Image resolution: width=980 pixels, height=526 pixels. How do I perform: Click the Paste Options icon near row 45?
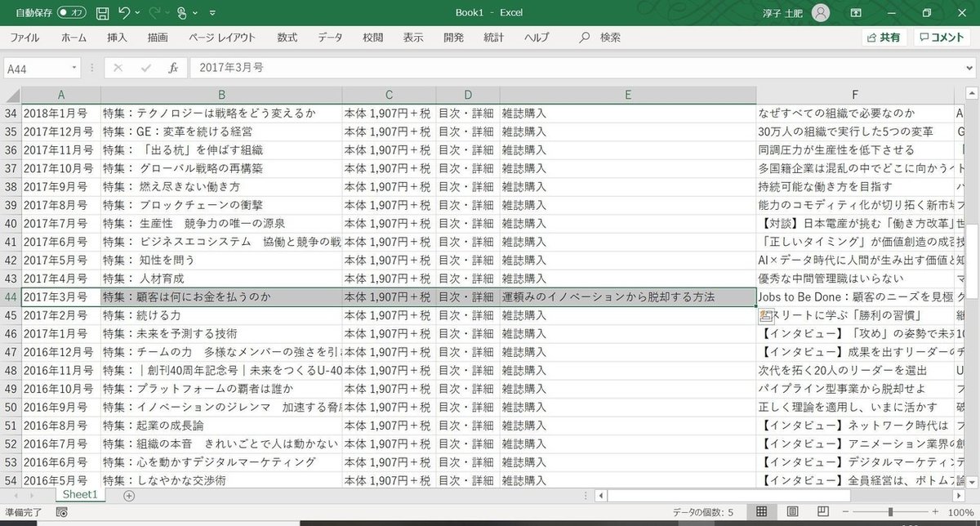click(x=766, y=316)
